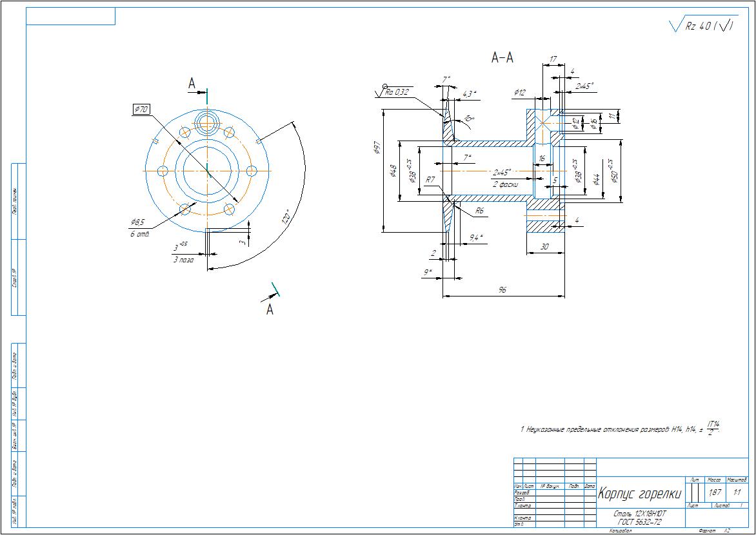
Task: Click the title "Корпус горелки" in title block
Action: tap(639, 494)
